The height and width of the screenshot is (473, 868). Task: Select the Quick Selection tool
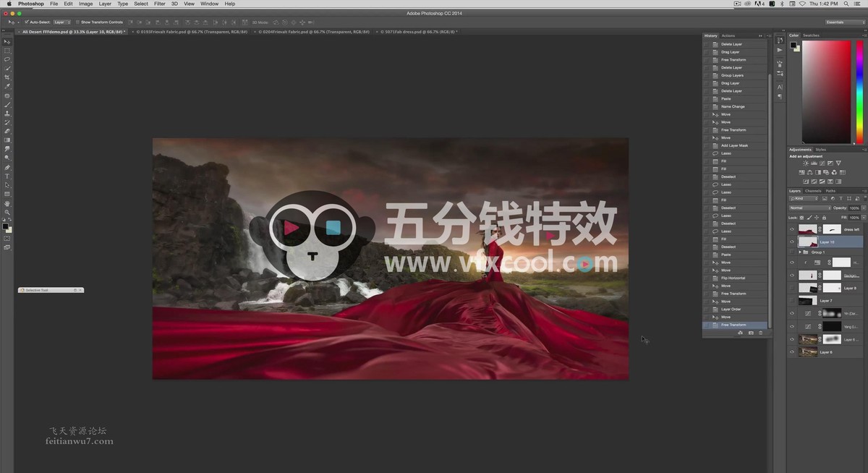(x=7, y=69)
